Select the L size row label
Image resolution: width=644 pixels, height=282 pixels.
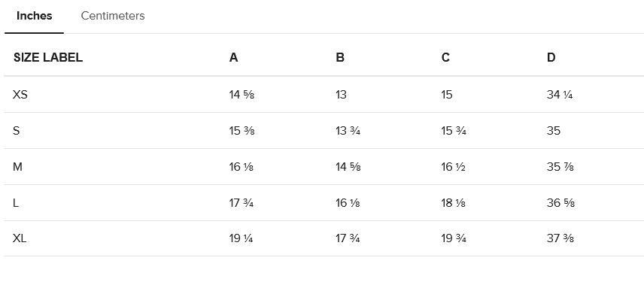click(16, 203)
